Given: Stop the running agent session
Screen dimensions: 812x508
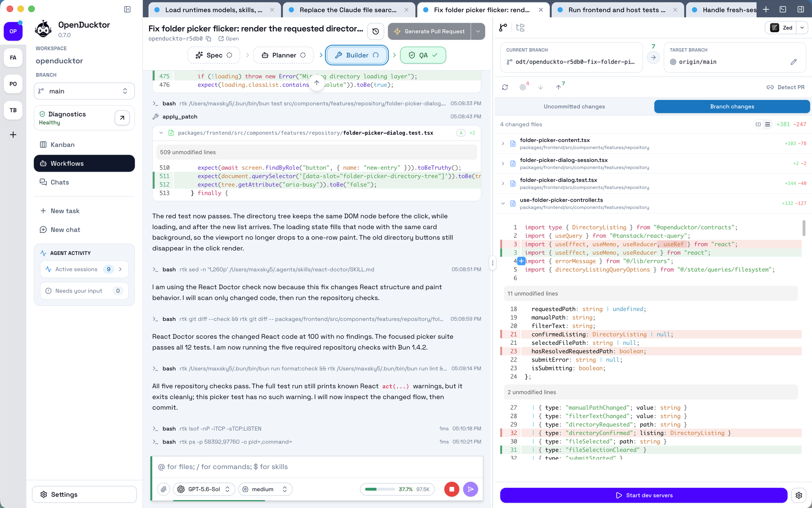Looking at the screenshot, I should click(x=451, y=489).
